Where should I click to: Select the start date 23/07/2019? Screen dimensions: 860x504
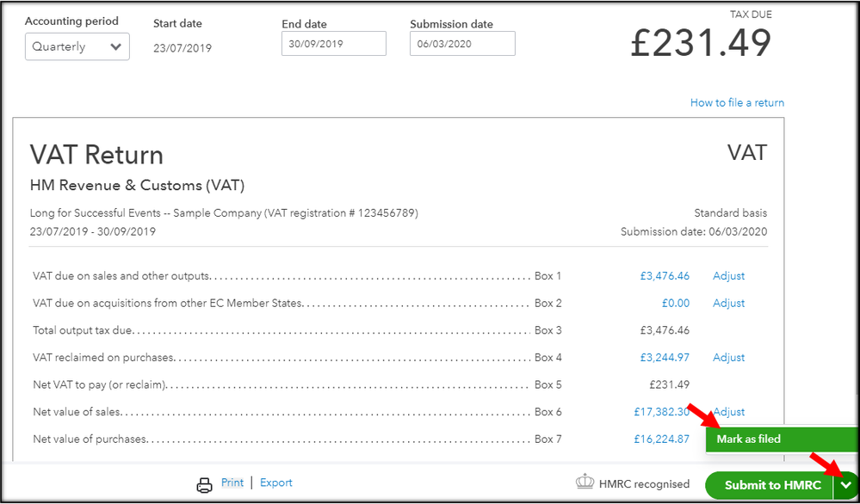pyautogui.click(x=183, y=48)
